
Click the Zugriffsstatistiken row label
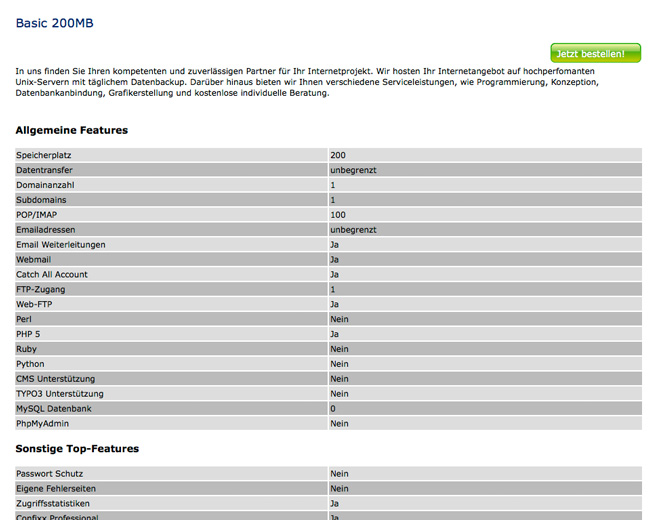tap(53, 504)
